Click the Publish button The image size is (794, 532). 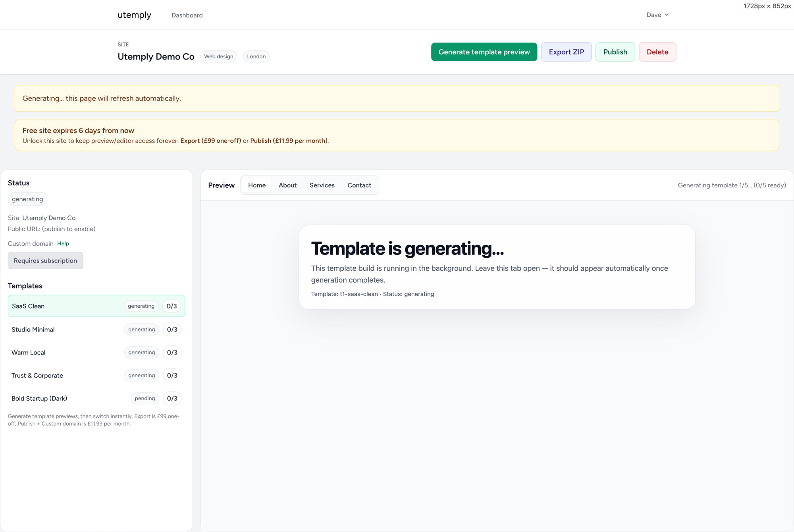(x=615, y=52)
